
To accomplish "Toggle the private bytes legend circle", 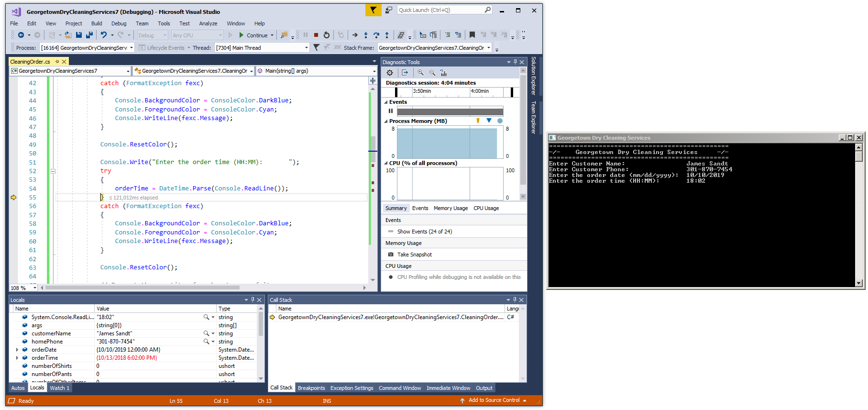I will click(500, 121).
